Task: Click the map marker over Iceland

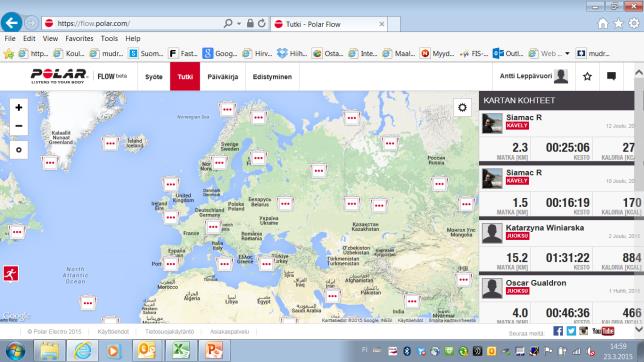Action: click(x=110, y=143)
